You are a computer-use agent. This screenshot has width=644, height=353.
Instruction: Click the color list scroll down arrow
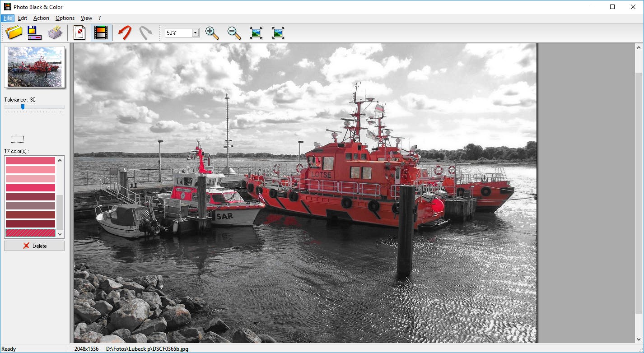[60, 234]
